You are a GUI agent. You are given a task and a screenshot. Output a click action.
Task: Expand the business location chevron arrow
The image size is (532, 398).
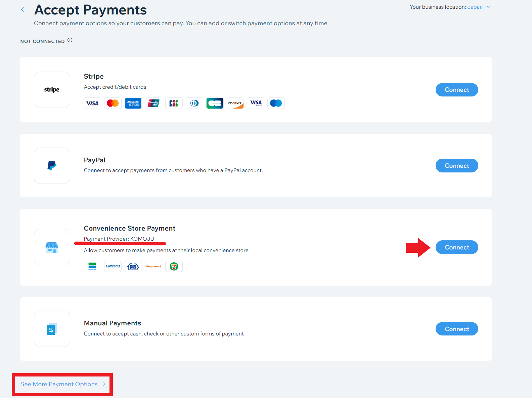point(488,7)
